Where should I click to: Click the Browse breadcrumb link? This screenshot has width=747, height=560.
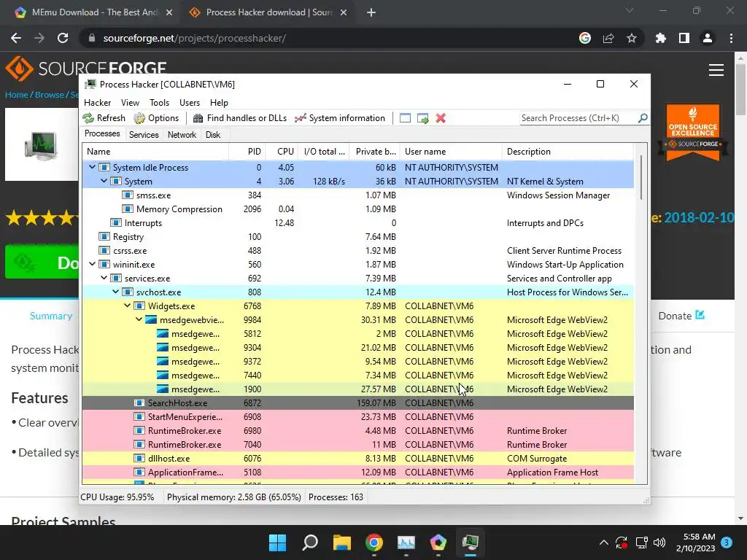49,95
